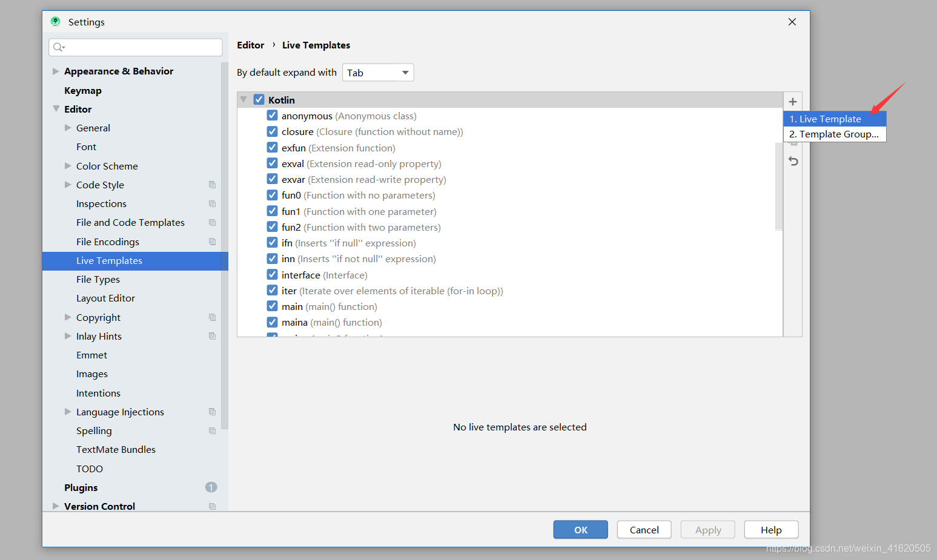Toggle the fun0 template checkbox
This screenshot has height=560, width=937.
point(272,194)
